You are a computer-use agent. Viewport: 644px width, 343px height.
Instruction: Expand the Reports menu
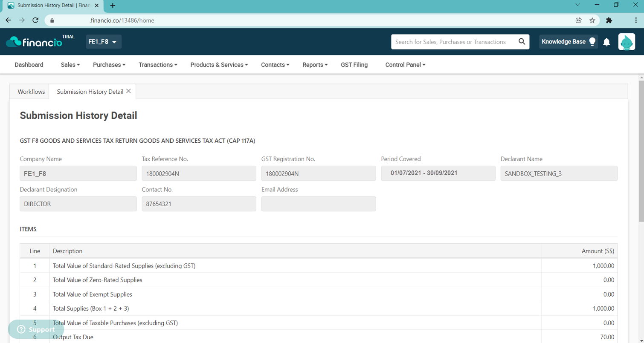coord(315,65)
